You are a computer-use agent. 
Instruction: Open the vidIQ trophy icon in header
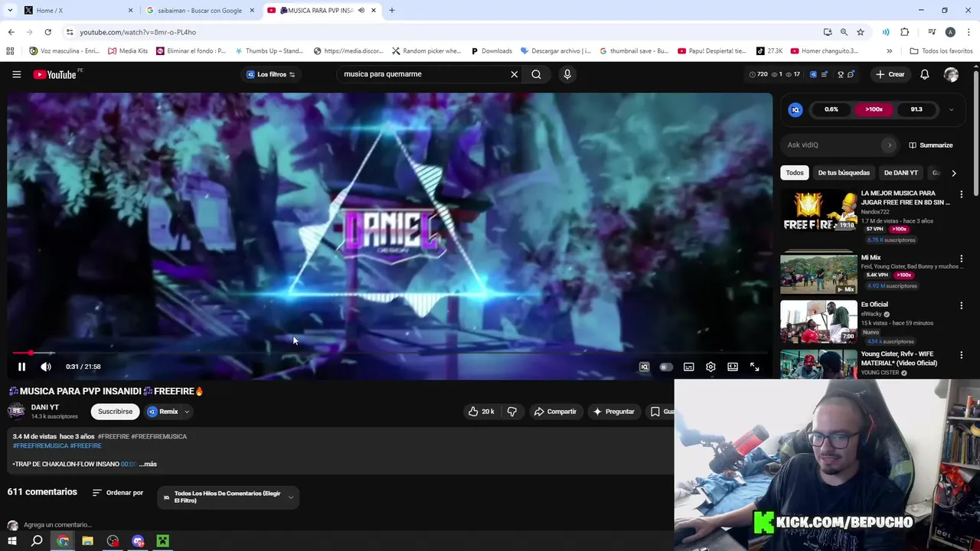pyautogui.click(x=841, y=74)
